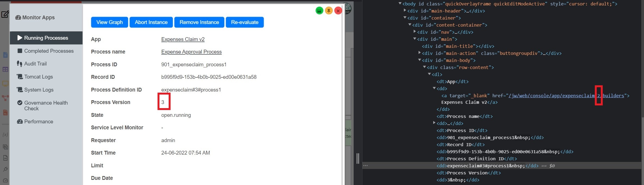Screen dimensions: 644x185
Task: Click the red process flow icon in the left strip
Action: click(x=5, y=98)
